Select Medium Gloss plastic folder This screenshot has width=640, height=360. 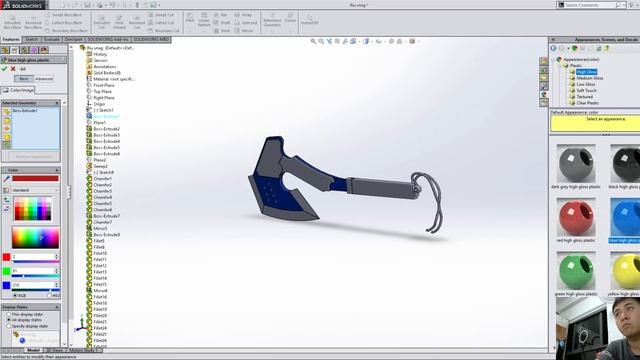pyautogui.click(x=590, y=78)
